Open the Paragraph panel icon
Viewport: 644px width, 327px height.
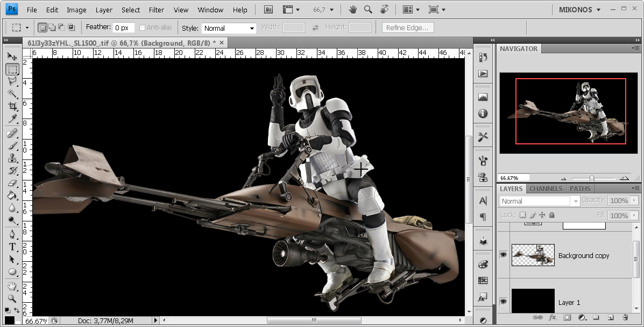click(x=483, y=217)
